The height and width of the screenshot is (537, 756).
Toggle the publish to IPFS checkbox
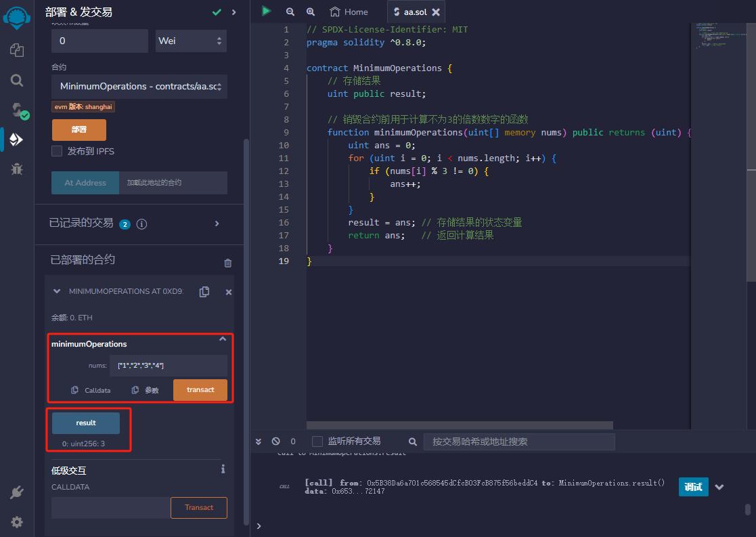click(57, 151)
